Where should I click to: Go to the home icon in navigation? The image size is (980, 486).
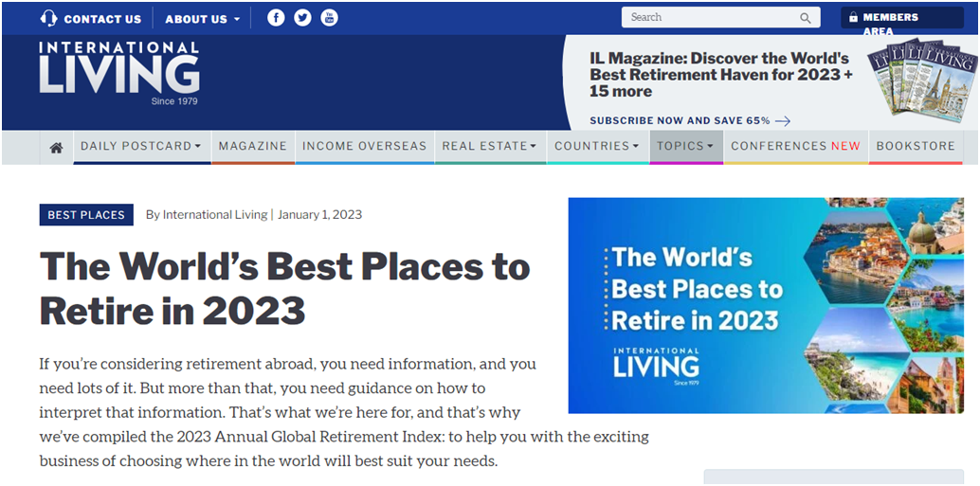56,148
